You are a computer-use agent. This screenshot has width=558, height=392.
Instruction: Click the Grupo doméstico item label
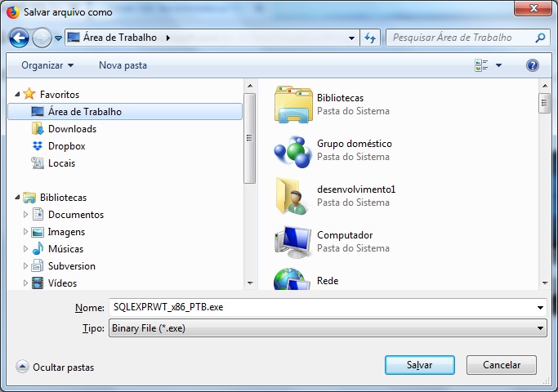point(355,144)
